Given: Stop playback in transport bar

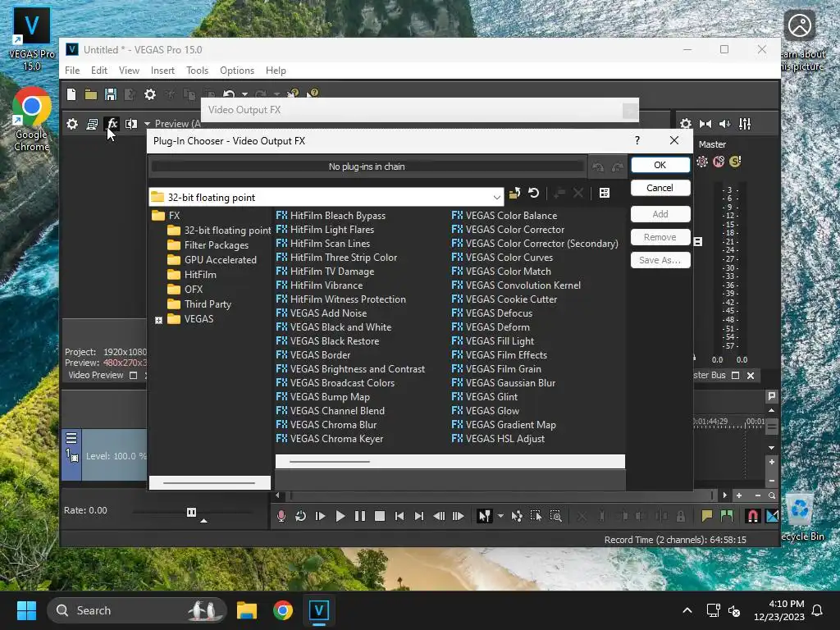Looking at the screenshot, I should click(379, 516).
